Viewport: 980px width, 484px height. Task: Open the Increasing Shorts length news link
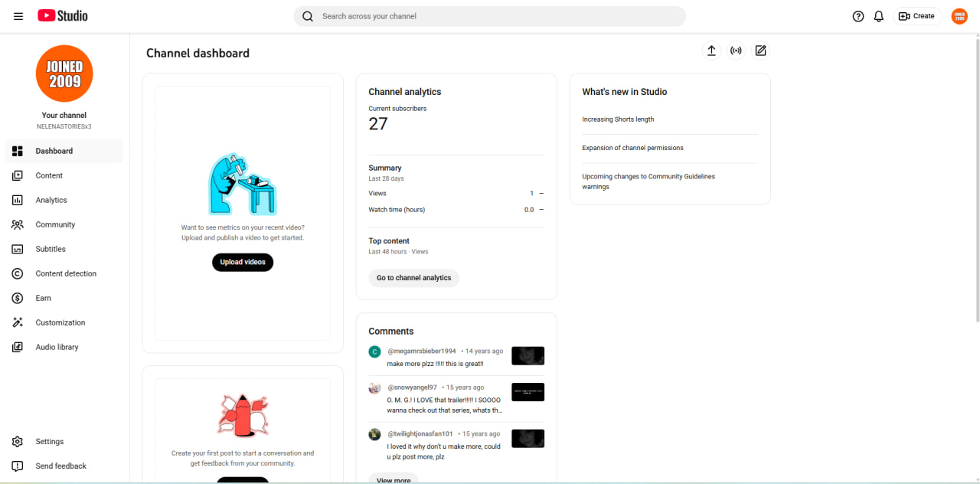tap(618, 119)
